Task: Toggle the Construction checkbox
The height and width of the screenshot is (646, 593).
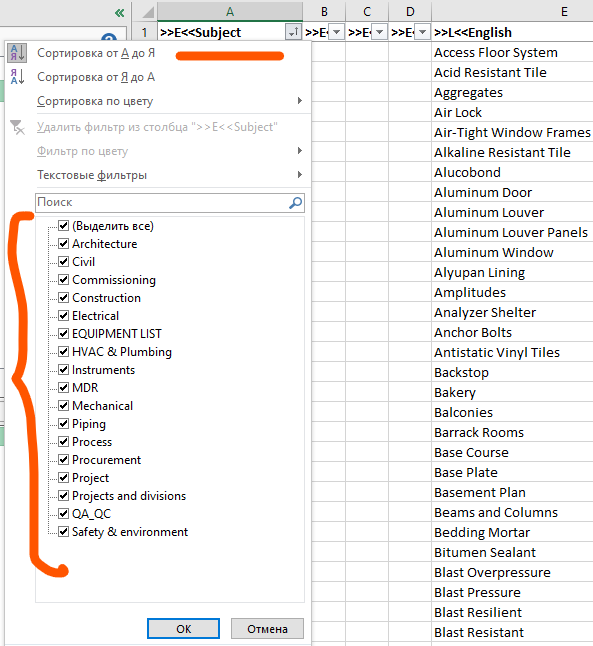Action: [63, 297]
